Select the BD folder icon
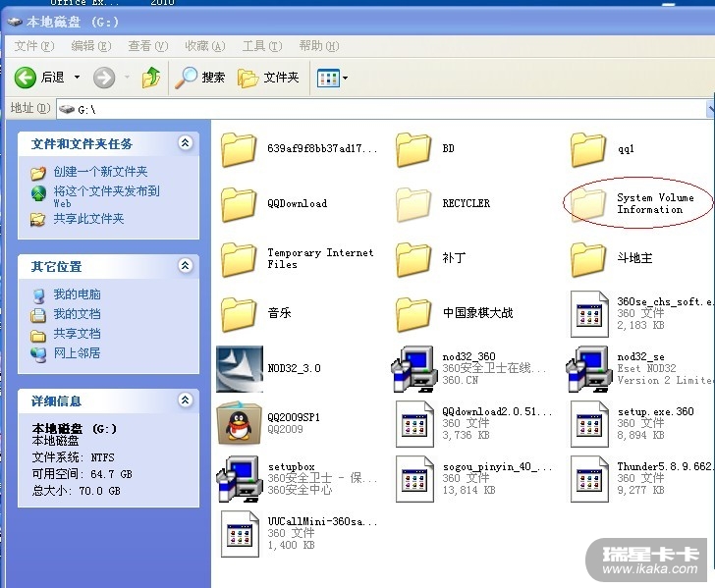Screen dimensions: 715x588 point(413,149)
